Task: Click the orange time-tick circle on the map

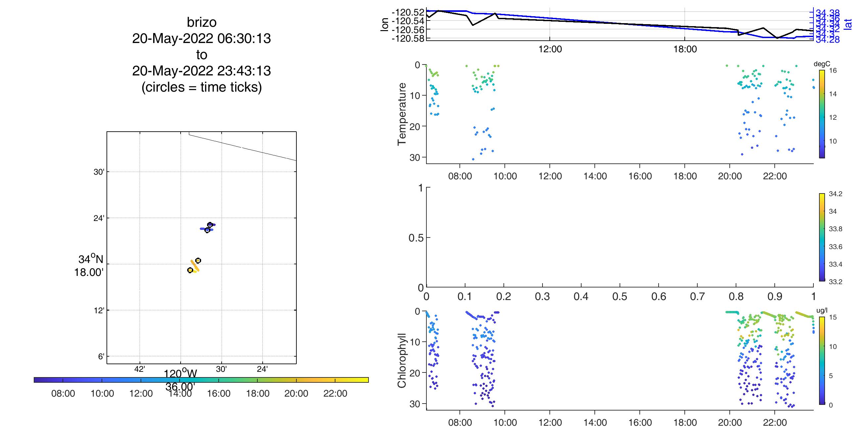Action: point(198,260)
